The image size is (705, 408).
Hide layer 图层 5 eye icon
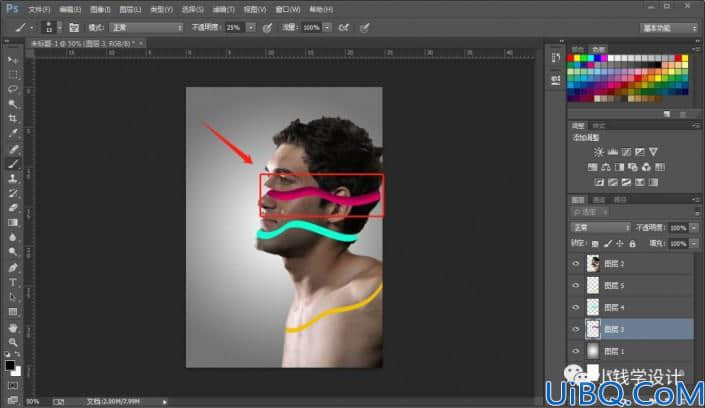(576, 286)
